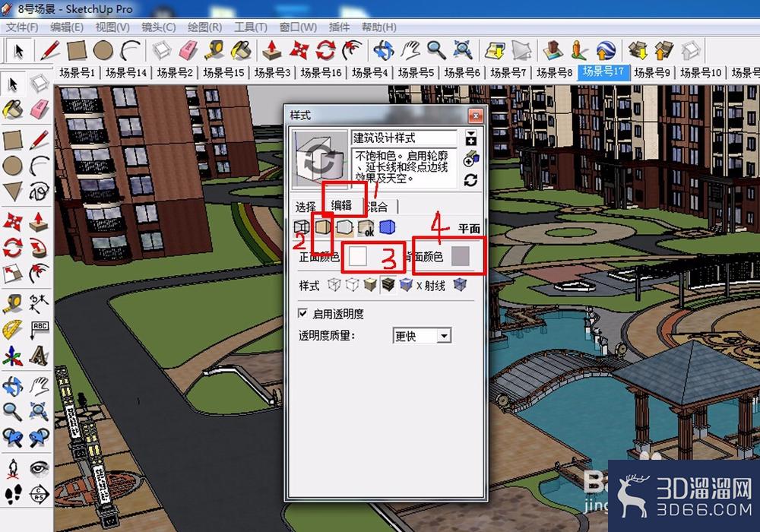The image size is (760, 532).
Task: Open Face settings in style edit tab
Action: tap(323, 226)
